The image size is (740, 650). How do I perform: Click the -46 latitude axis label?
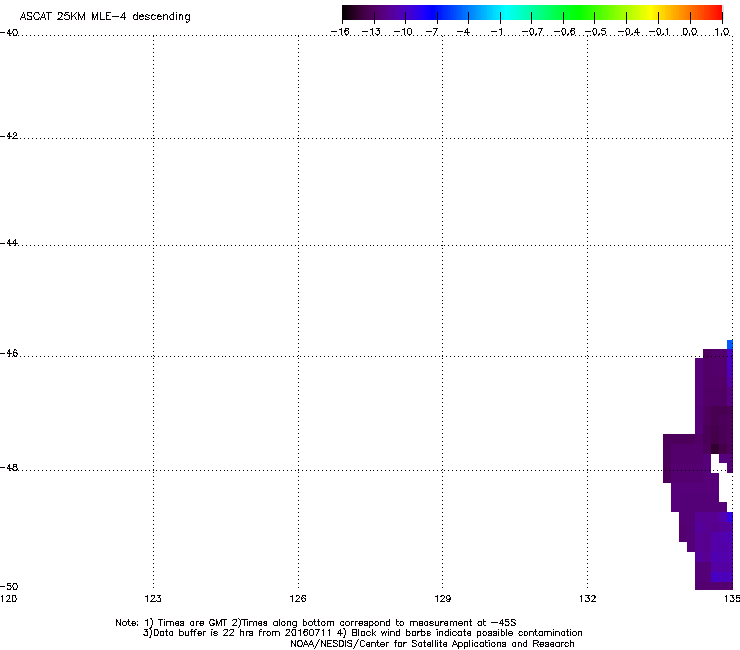(x=9, y=354)
